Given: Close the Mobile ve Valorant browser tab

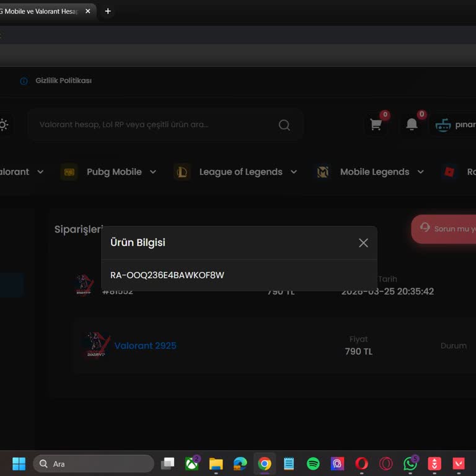Looking at the screenshot, I should pyautogui.click(x=88, y=11).
